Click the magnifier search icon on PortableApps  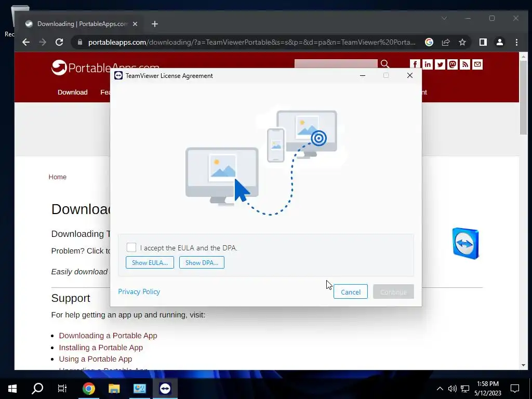(385, 64)
